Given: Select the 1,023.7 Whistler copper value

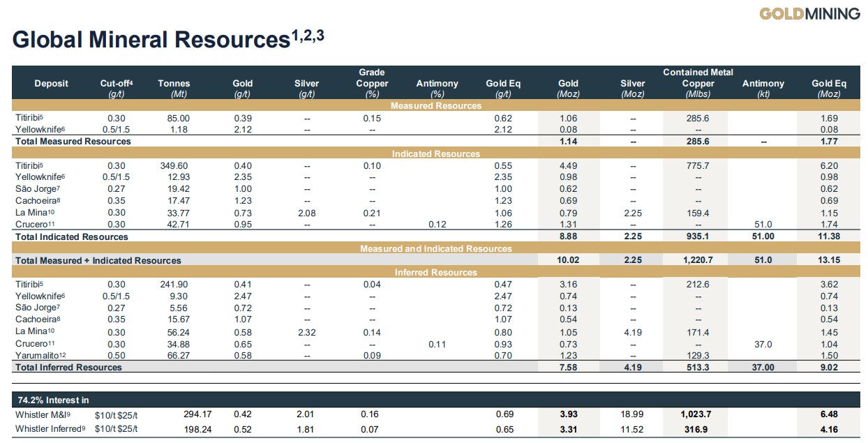Looking at the screenshot, I should click(x=698, y=414).
